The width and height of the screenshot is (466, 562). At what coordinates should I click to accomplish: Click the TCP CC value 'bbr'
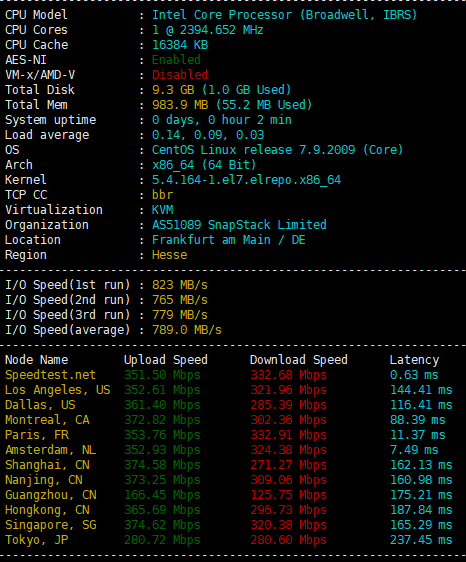tap(162, 195)
